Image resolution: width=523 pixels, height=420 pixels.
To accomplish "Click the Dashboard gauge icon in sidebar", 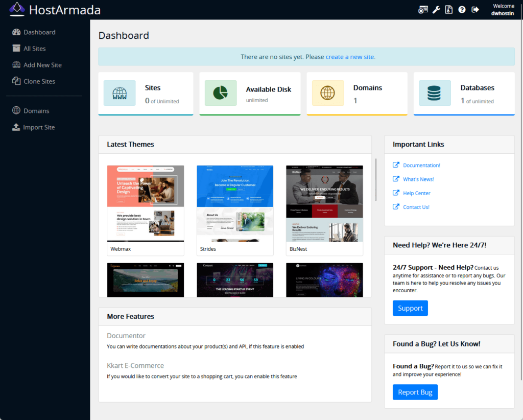I will (16, 32).
